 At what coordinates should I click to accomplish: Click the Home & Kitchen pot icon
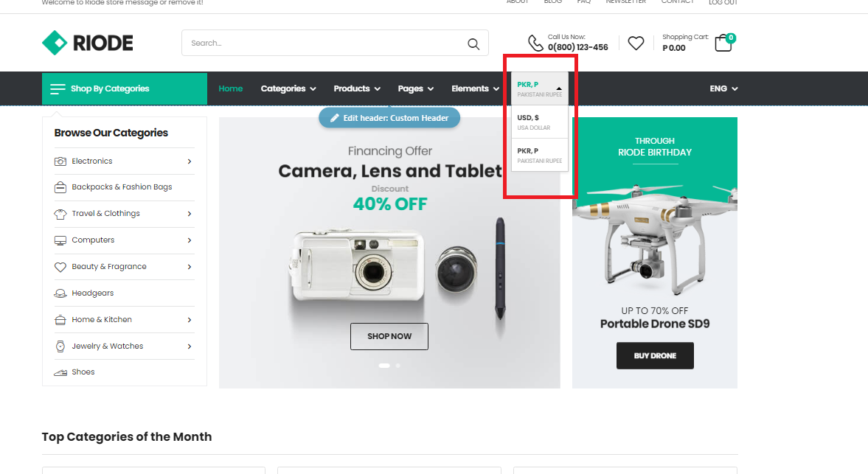coord(60,320)
